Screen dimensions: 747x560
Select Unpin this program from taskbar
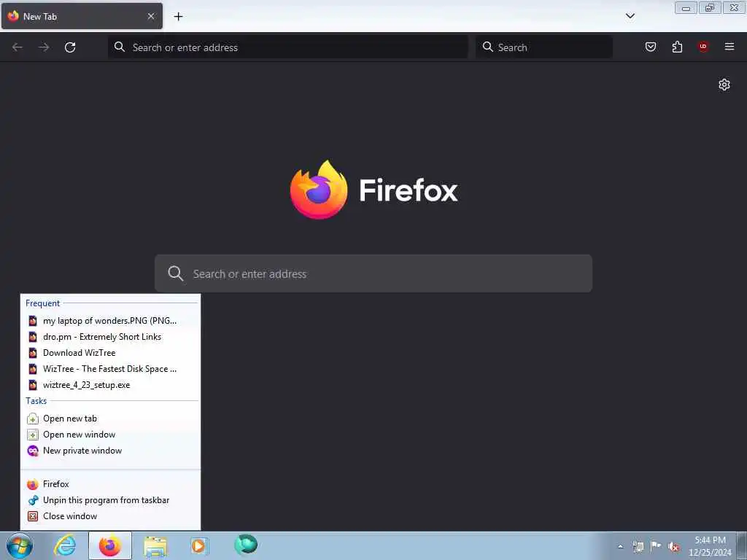click(110, 500)
